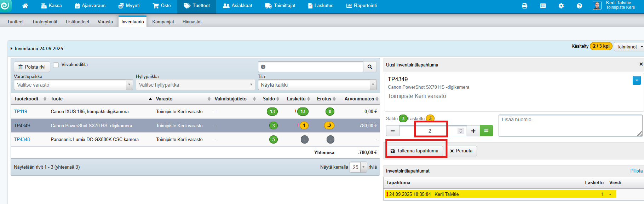Open the Raportointi menu
Image resolution: width=644 pixels, height=204 pixels.
tap(361, 6)
